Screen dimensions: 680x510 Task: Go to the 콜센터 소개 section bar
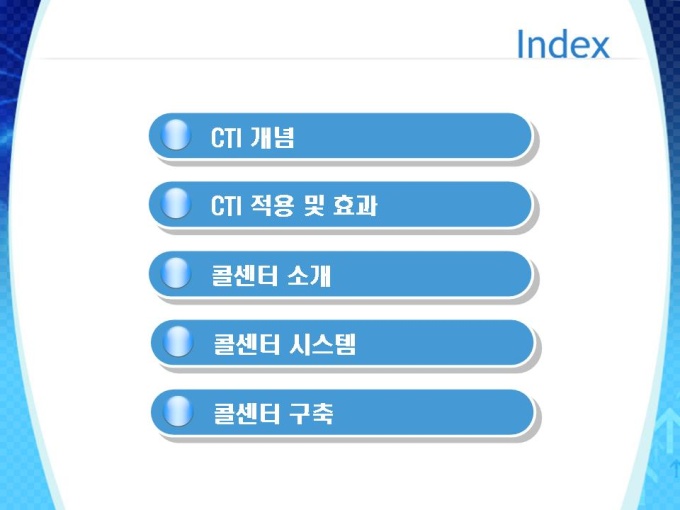(340, 274)
